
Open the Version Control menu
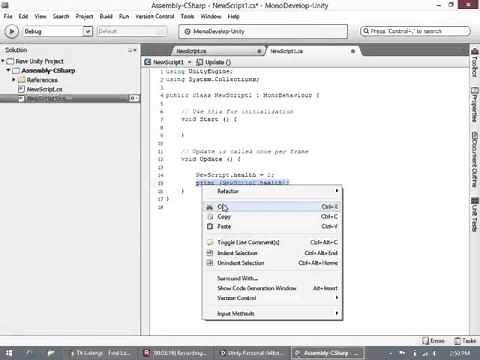[x=155, y=16]
